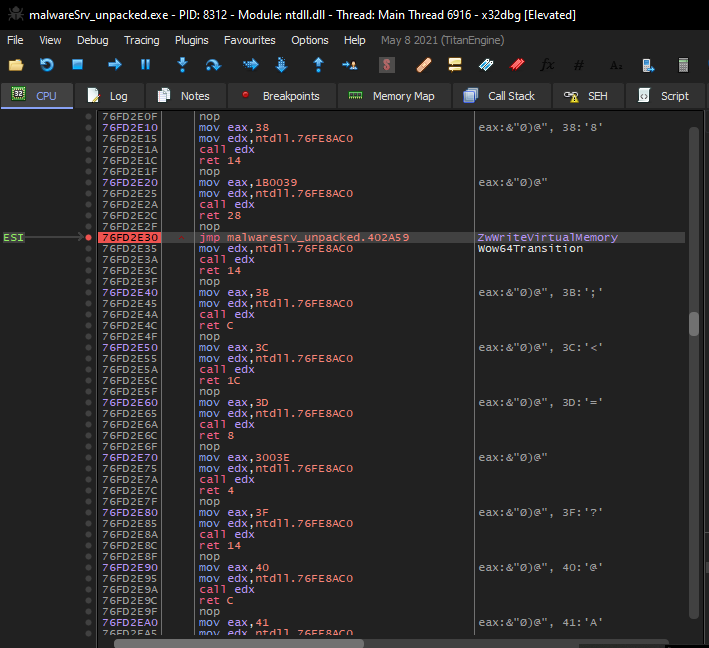Pause execution of the debuggee

point(145,65)
